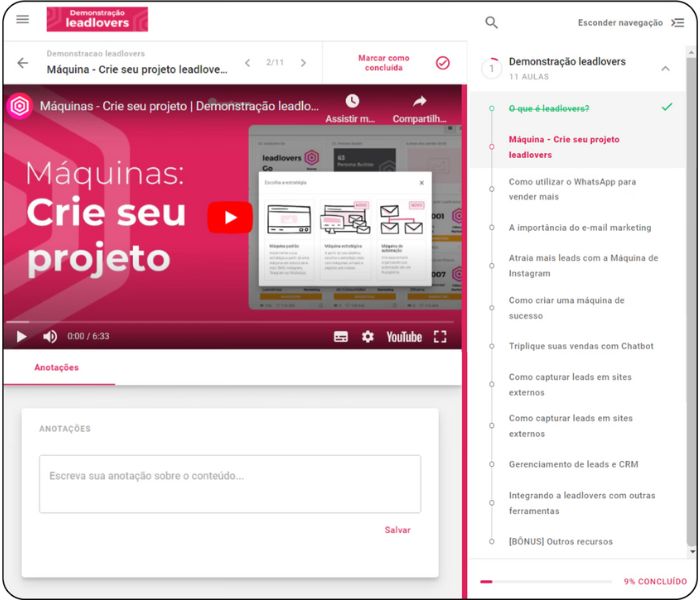Click the red YouTube play button
This screenshot has width=700, height=600.
coord(230,217)
